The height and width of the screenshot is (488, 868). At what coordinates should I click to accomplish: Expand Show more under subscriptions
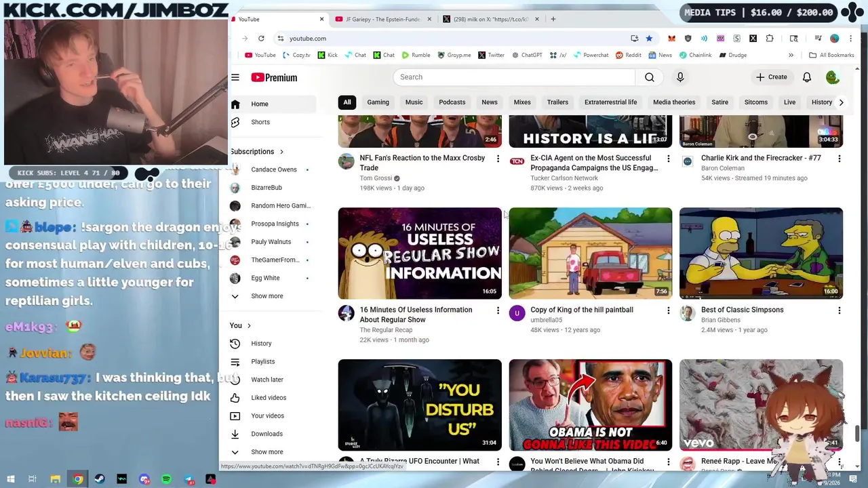pyautogui.click(x=267, y=296)
